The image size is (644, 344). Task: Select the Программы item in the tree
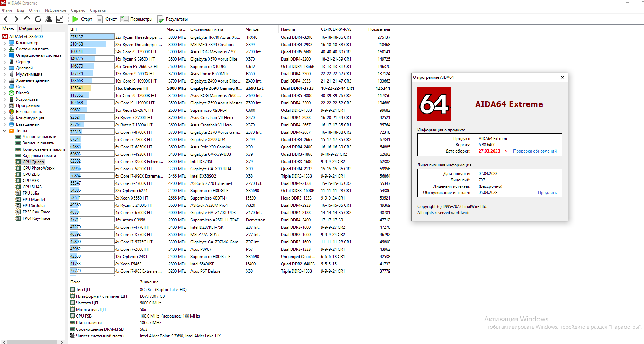(28, 105)
